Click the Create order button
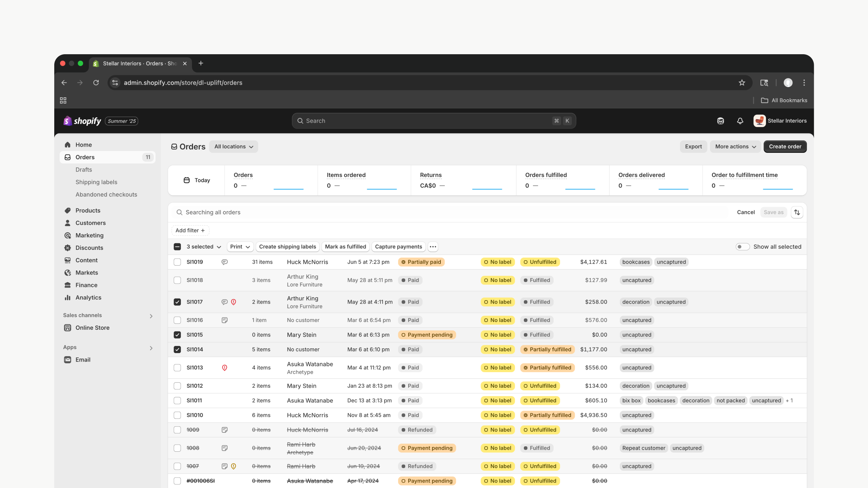 coord(785,147)
